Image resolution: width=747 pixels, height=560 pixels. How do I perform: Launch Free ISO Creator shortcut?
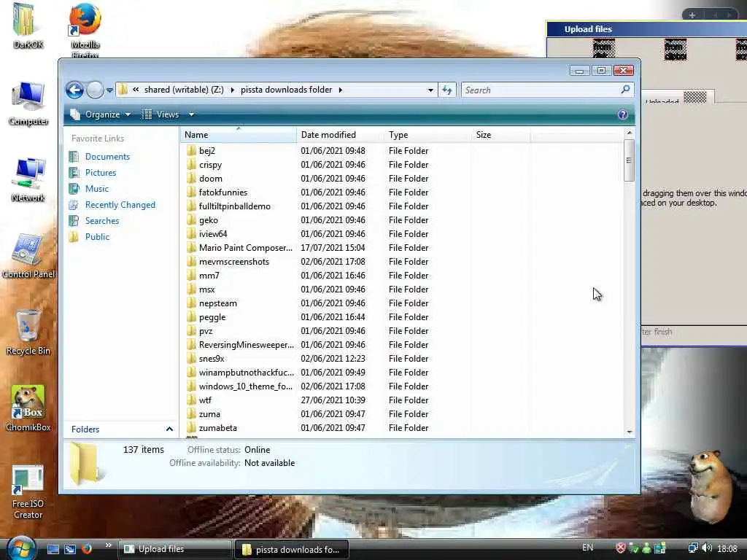pyautogui.click(x=28, y=492)
